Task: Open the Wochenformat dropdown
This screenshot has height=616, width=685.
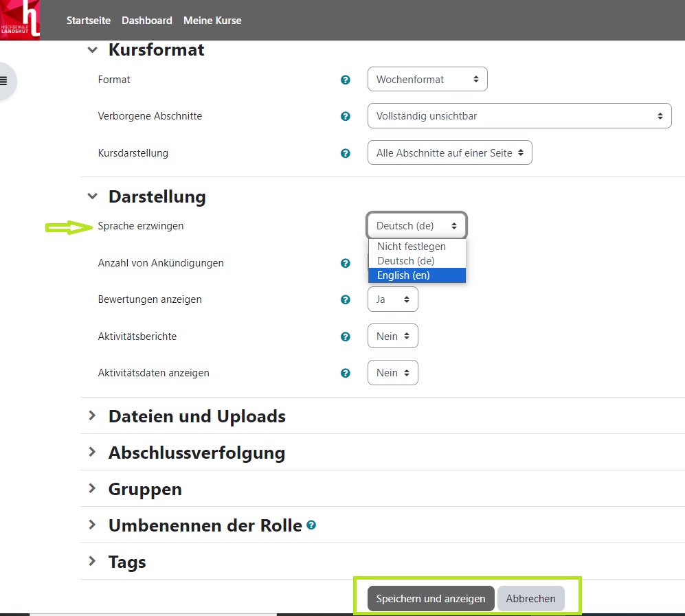Action: click(427, 79)
